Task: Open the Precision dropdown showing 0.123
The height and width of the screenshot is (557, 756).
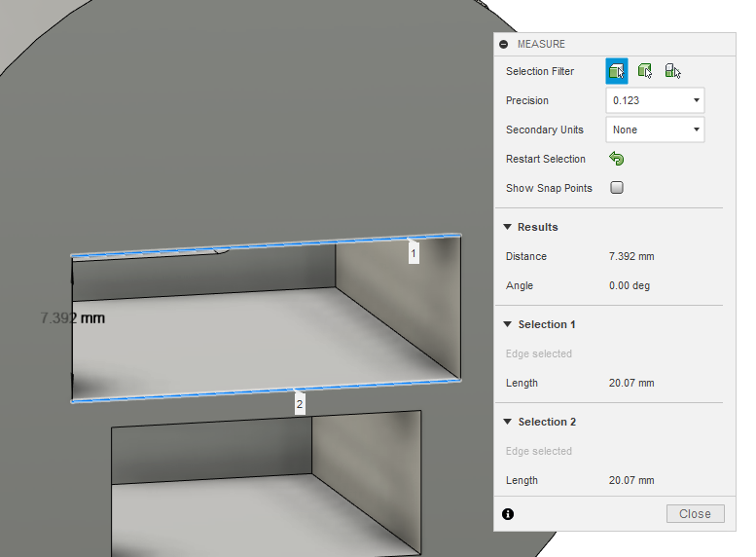Action: click(655, 100)
